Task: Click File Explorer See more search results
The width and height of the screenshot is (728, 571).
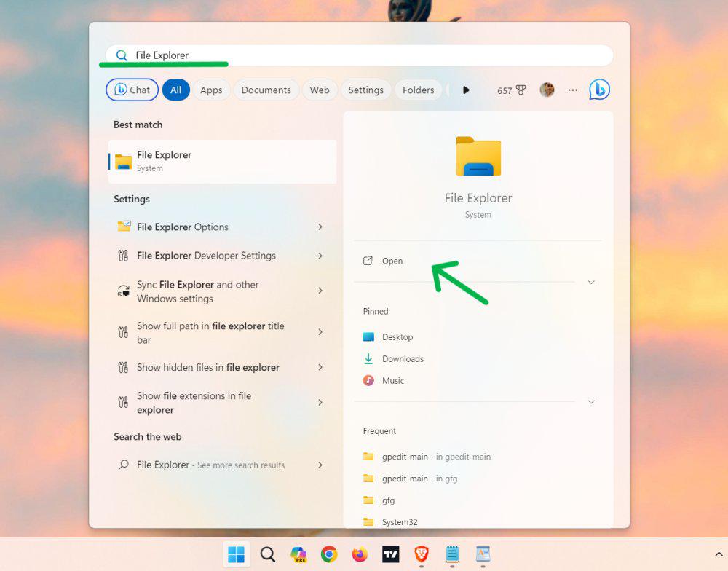Action: pos(222,465)
